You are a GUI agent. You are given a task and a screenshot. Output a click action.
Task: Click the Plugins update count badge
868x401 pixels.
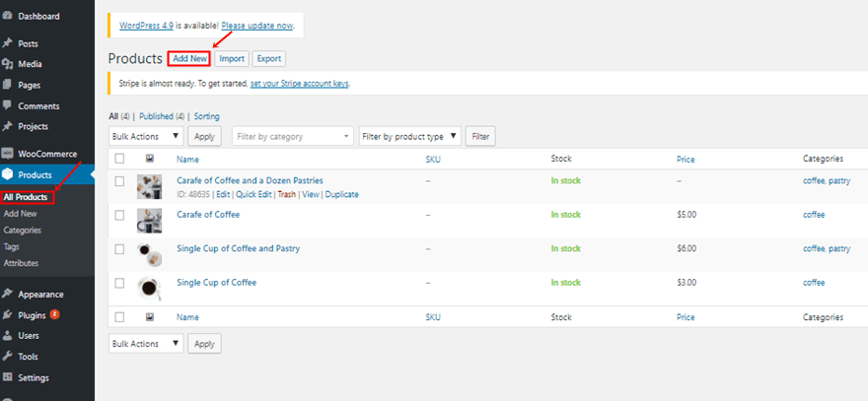tap(55, 314)
